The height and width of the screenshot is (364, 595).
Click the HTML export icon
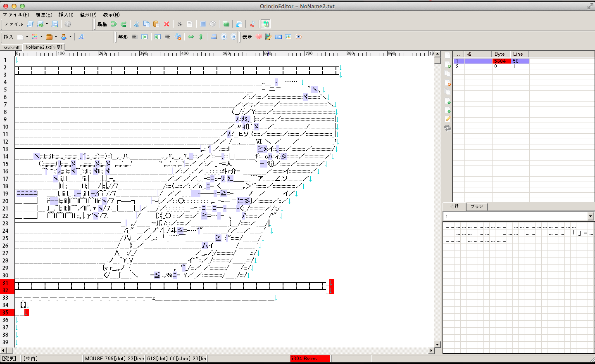click(x=278, y=37)
